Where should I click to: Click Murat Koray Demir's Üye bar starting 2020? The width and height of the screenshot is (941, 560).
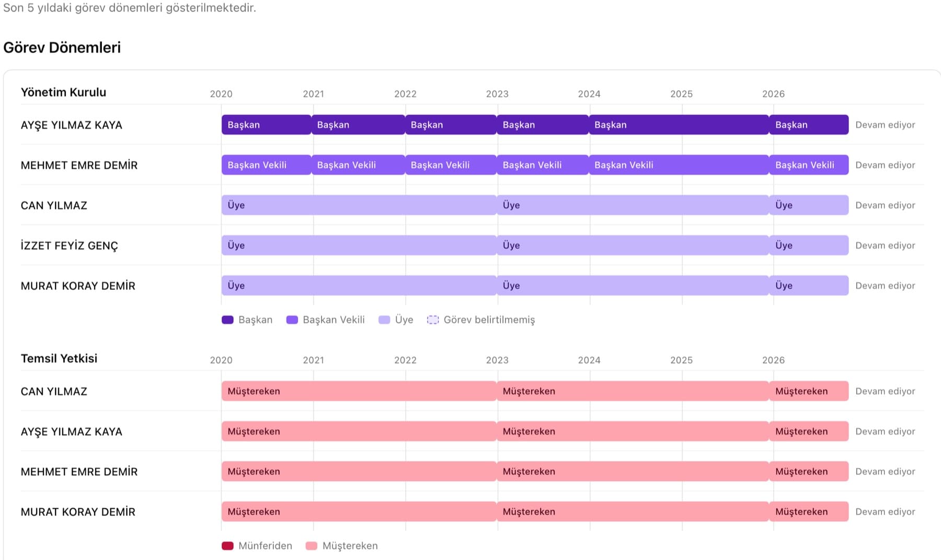click(359, 286)
